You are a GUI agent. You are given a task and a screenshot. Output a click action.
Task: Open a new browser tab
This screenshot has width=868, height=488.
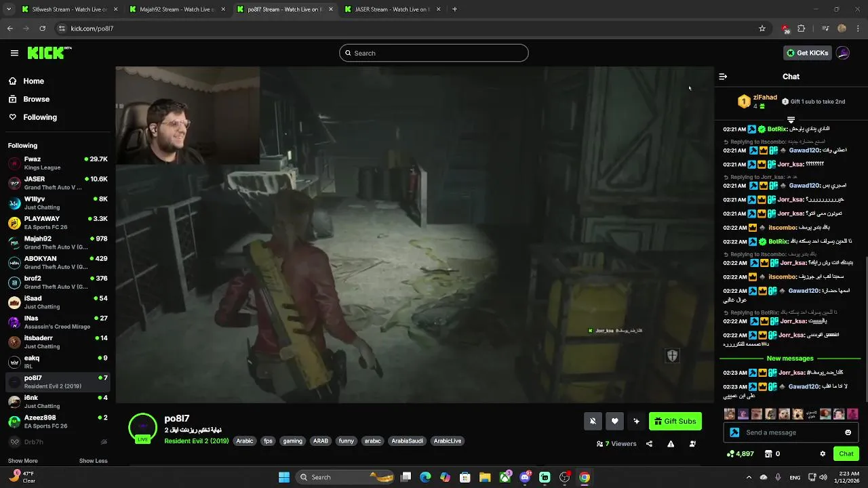click(454, 9)
